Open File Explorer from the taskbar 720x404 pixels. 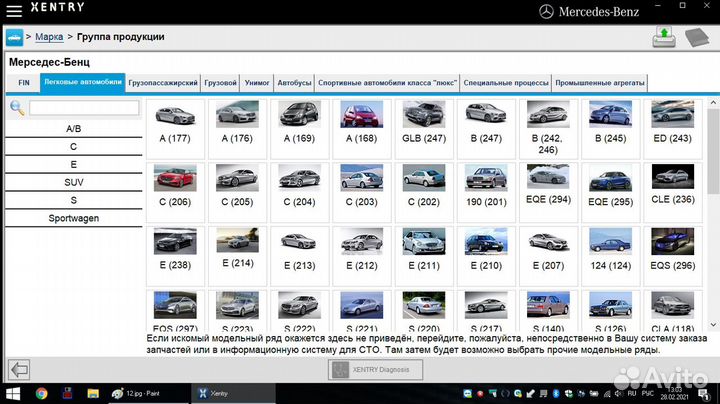(93, 393)
